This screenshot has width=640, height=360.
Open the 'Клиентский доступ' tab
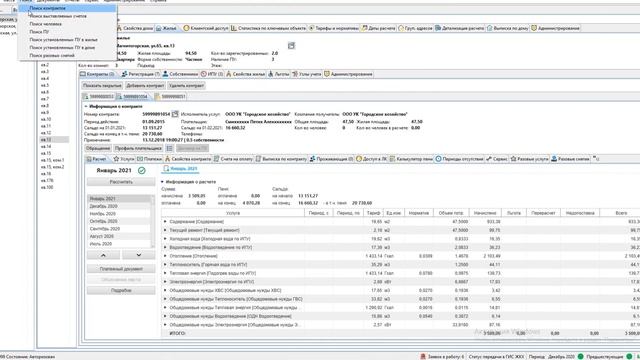[x=205, y=28]
